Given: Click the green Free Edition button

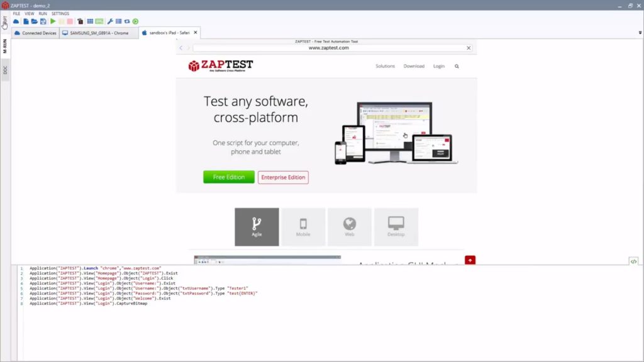Looking at the screenshot, I should coord(229,177).
